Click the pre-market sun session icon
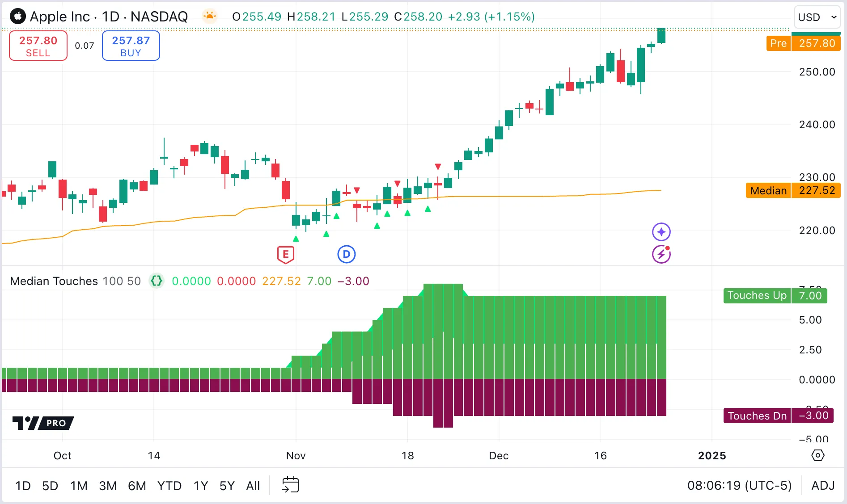 coord(209,17)
